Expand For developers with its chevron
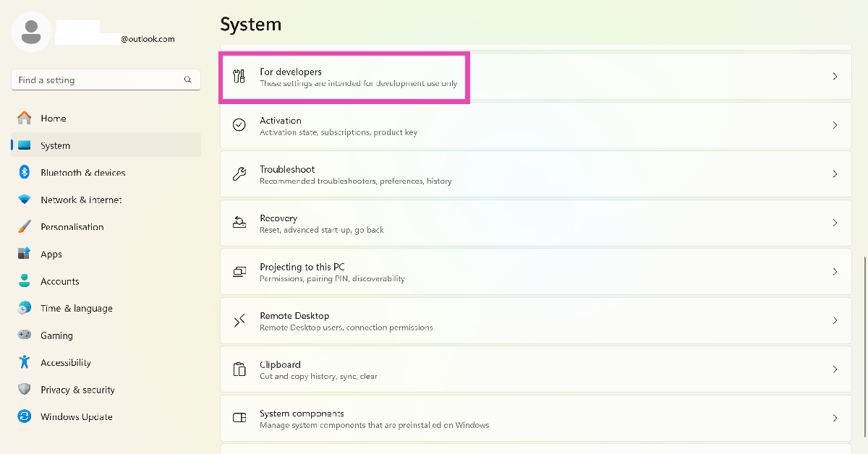868x454 pixels. tap(835, 76)
